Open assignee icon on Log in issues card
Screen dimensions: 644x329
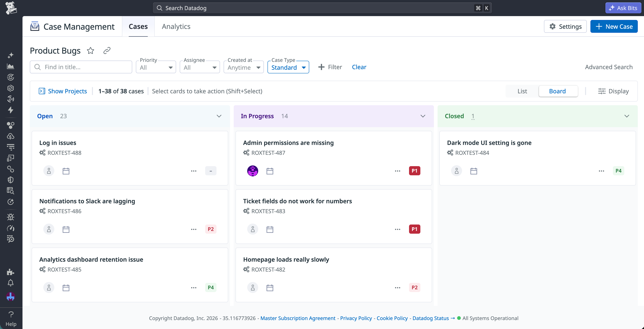(49, 171)
